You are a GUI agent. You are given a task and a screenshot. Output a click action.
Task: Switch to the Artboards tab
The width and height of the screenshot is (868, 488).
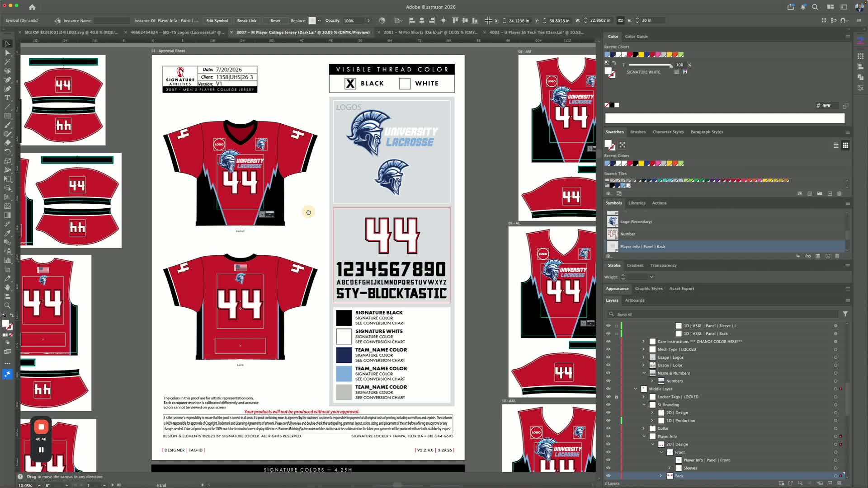[x=635, y=300]
